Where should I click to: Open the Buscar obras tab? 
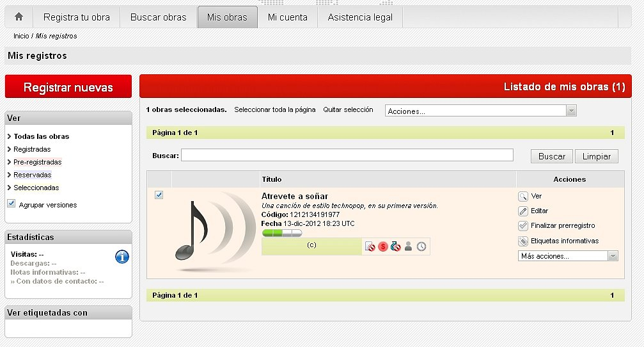click(158, 17)
